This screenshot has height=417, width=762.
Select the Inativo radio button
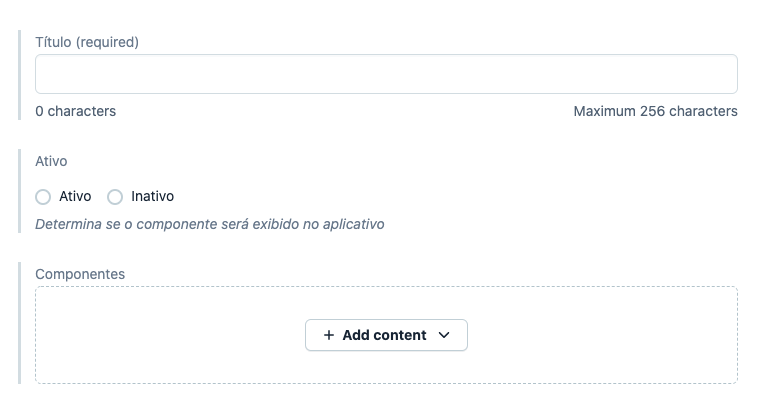[x=115, y=197]
